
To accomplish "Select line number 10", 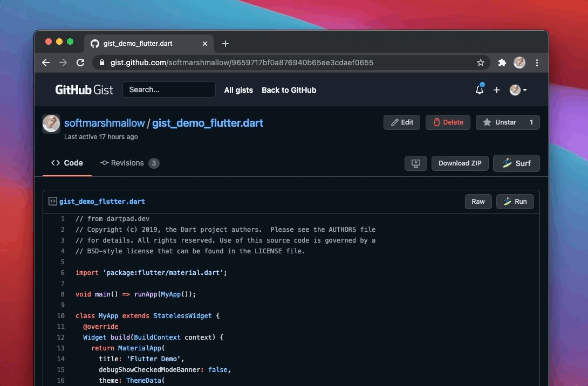I will click(x=61, y=316).
